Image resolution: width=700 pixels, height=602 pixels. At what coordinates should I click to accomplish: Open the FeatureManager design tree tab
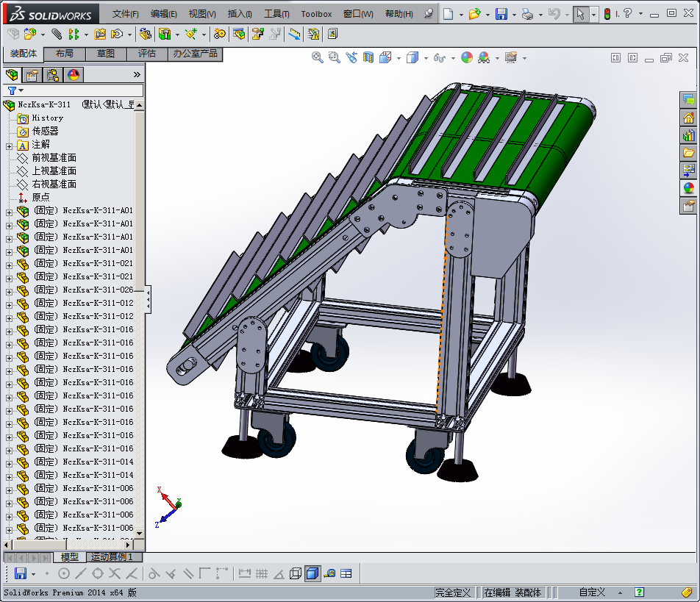[12, 74]
